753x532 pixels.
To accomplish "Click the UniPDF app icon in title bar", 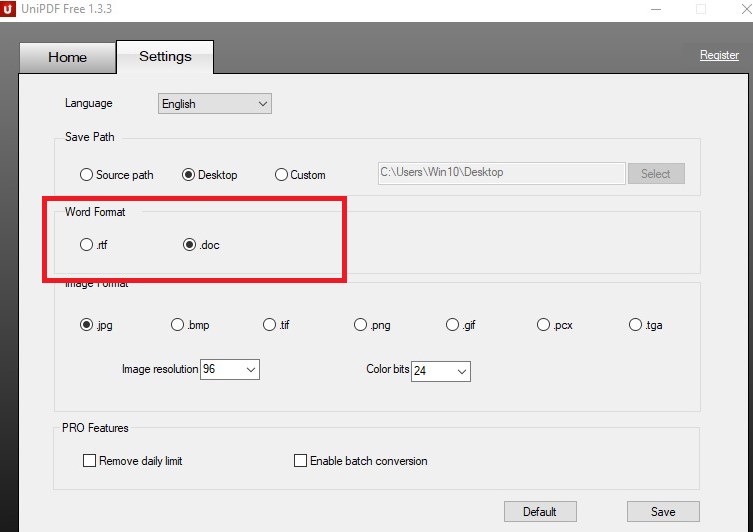I will tap(8, 9).
